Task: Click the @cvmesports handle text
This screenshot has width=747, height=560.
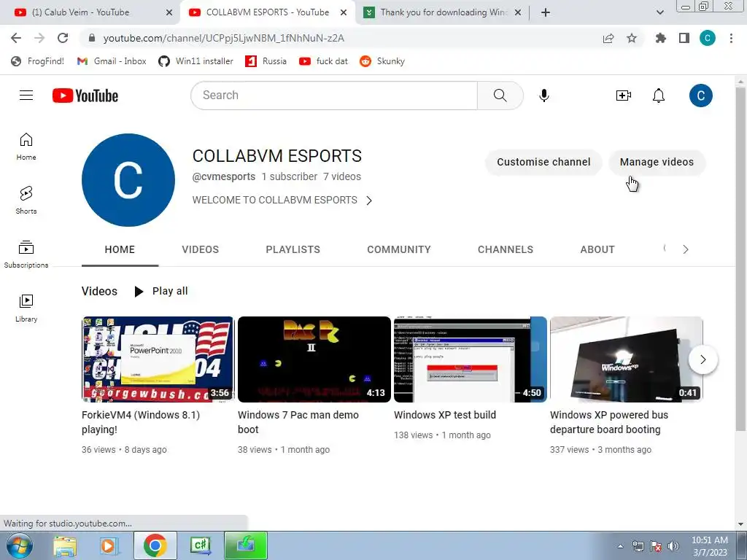Action: click(x=224, y=176)
